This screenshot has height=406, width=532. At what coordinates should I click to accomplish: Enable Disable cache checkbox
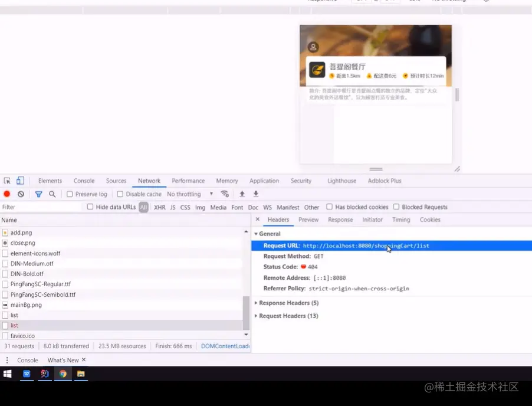click(x=120, y=194)
